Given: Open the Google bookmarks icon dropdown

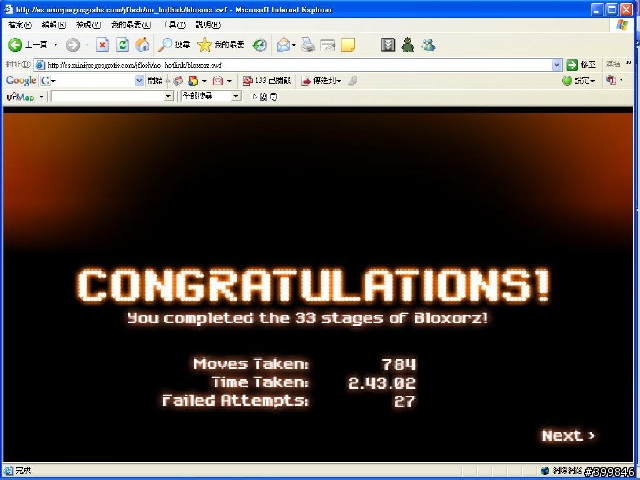Looking at the screenshot, I should 204,81.
